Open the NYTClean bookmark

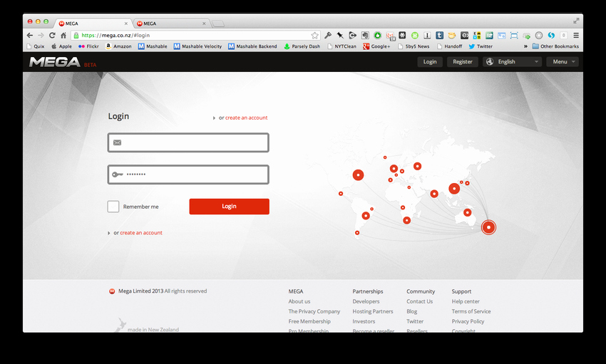341,46
